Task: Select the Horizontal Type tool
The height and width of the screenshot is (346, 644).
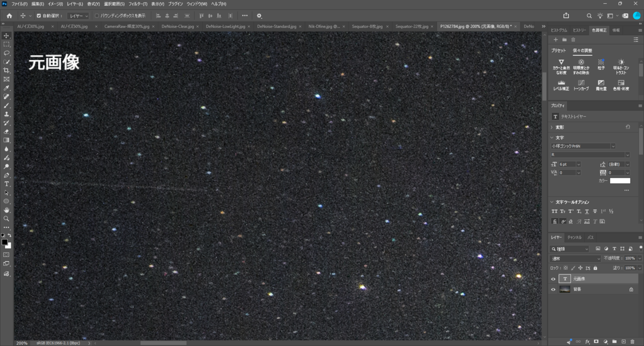Action: coord(6,183)
